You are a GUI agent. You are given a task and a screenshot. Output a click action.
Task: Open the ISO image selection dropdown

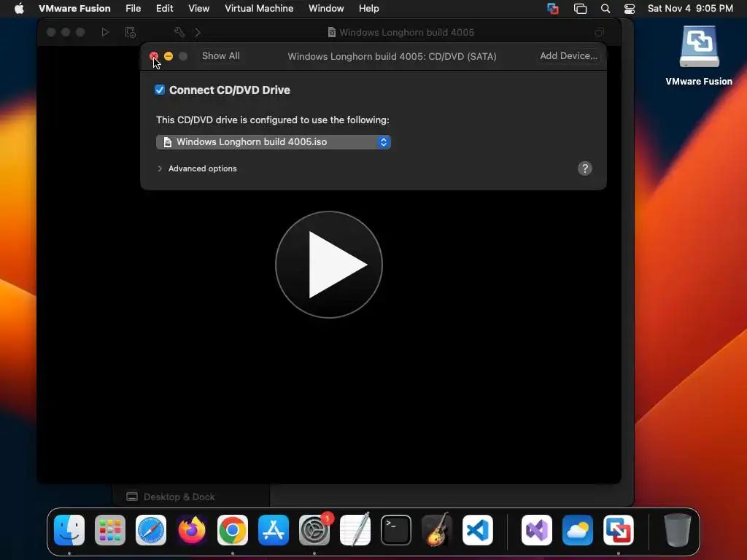pyautogui.click(x=274, y=142)
